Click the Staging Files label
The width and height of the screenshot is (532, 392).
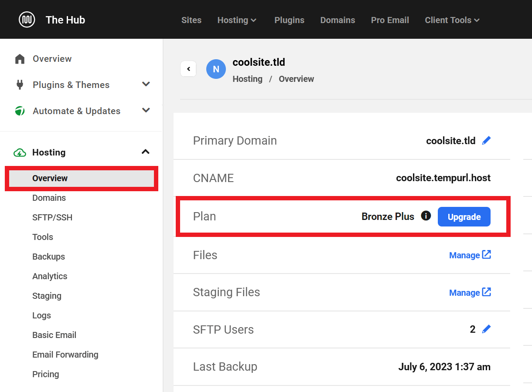point(226,292)
